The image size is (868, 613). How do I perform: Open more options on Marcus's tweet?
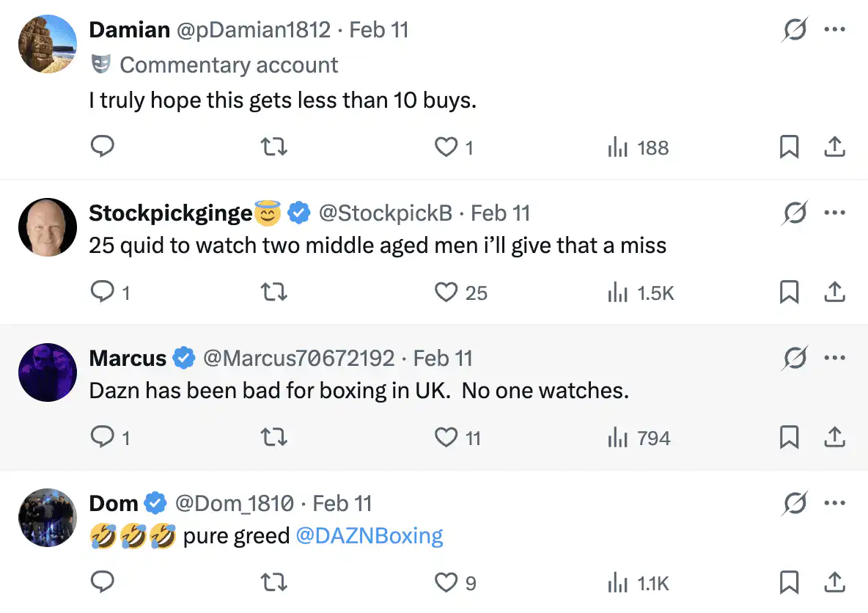click(x=834, y=358)
